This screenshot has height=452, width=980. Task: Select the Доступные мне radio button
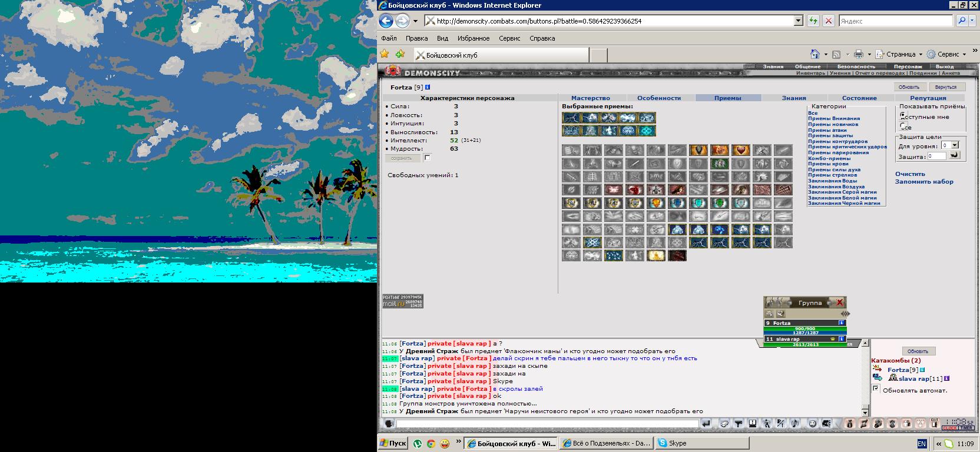pos(903,115)
